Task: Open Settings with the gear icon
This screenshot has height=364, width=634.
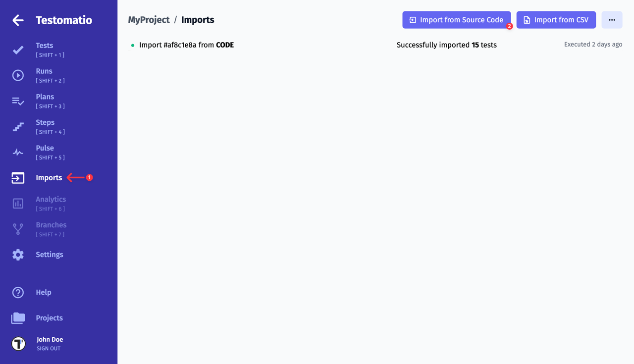Action: pos(18,254)
